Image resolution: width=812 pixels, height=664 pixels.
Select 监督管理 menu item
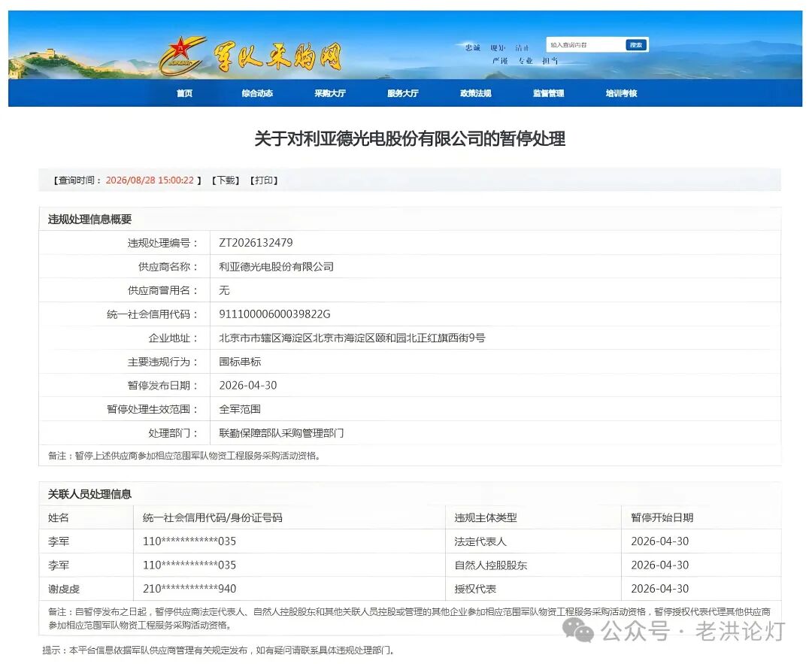pos(548,93)
